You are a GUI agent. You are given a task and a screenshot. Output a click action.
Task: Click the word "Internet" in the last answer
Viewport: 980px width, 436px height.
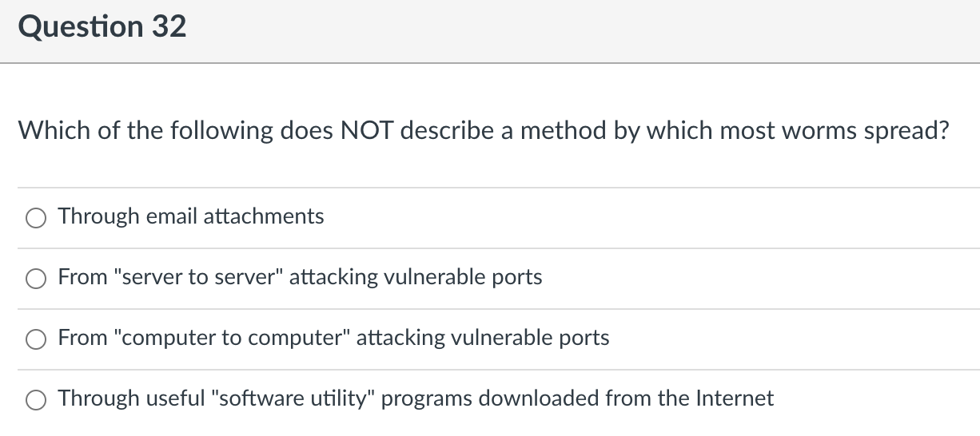pos(735,398)
